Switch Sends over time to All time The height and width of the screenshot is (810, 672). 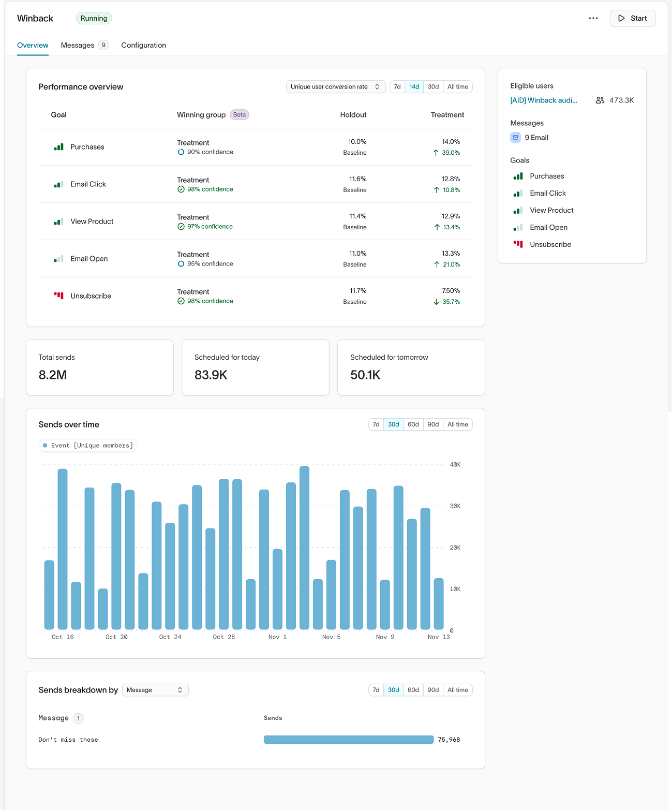point(457,424)
